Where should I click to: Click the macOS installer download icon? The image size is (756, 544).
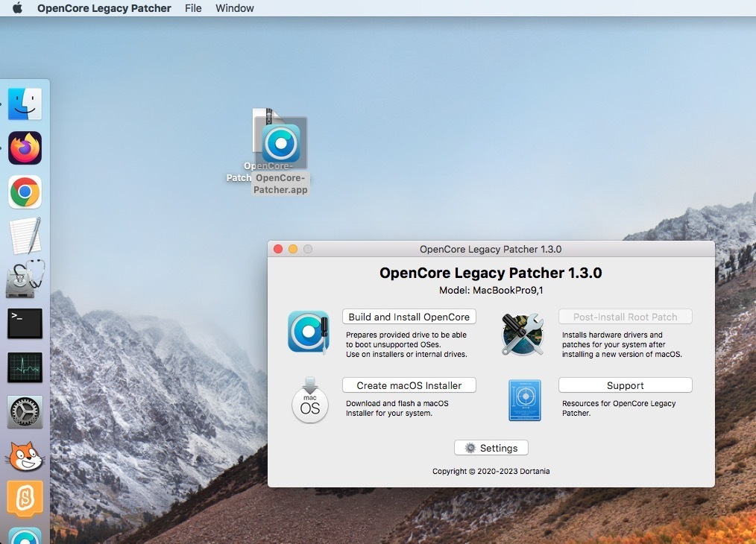click(310, 400)
